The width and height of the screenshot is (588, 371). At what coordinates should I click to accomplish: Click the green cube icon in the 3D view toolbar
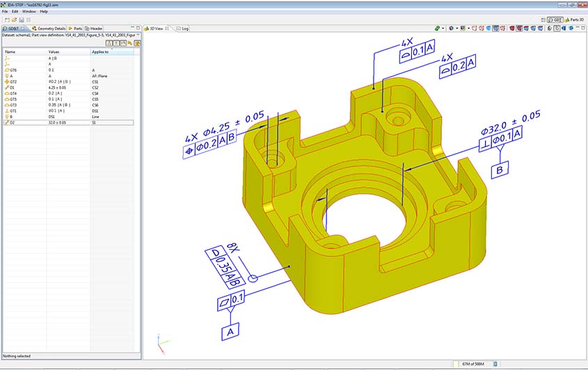438,29
